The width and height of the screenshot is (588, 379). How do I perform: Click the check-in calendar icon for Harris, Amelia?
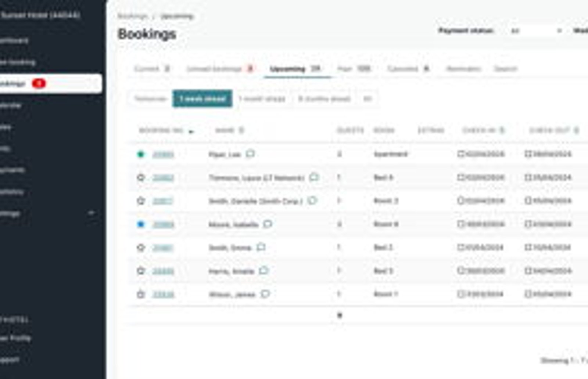(461, 271)
